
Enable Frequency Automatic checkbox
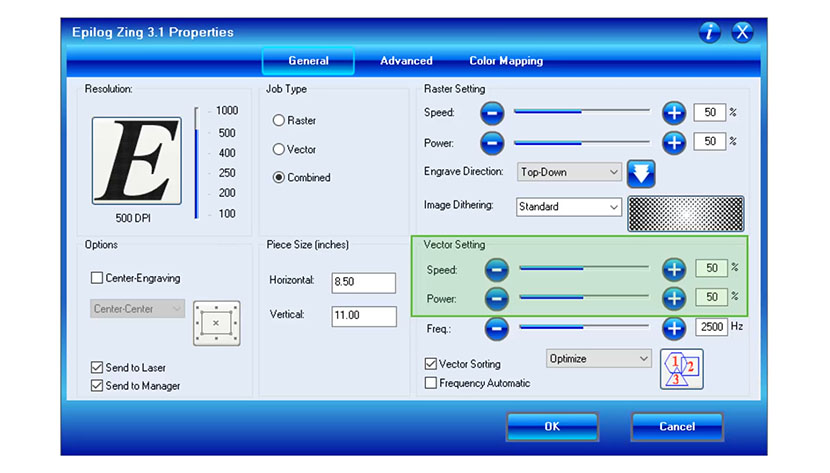(431, 383)
